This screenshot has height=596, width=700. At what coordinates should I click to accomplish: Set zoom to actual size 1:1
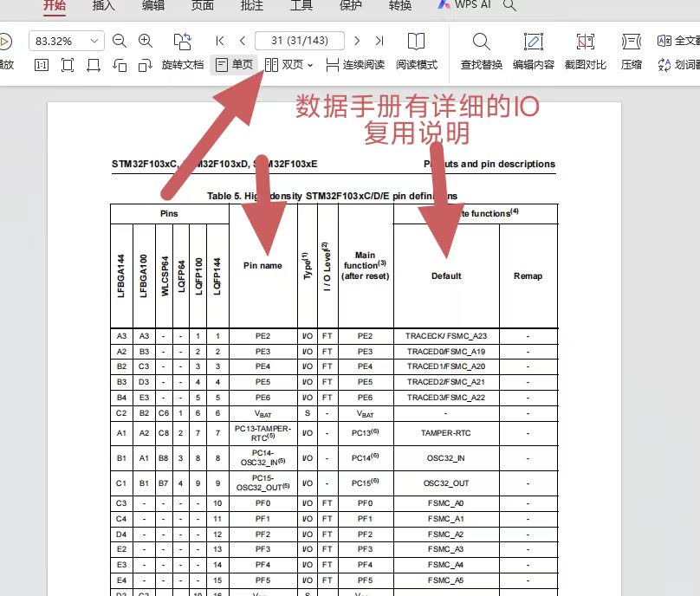click(x=41, y=65)
